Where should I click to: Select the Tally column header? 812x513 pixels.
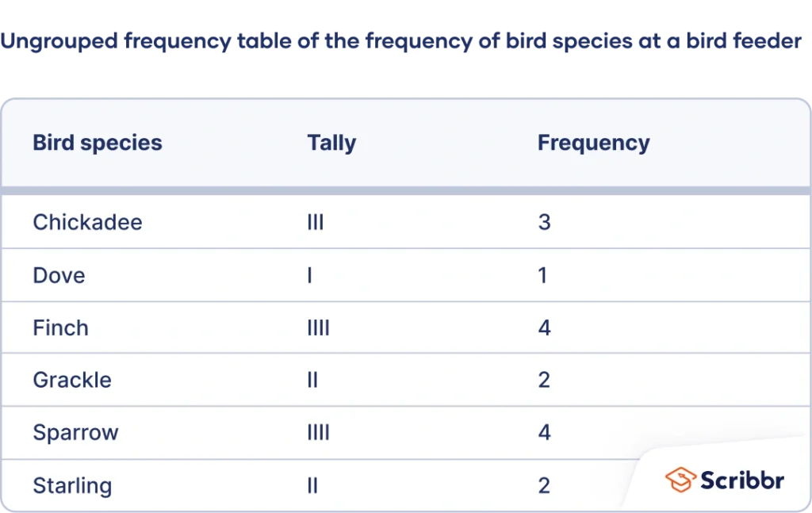[331, 143]
